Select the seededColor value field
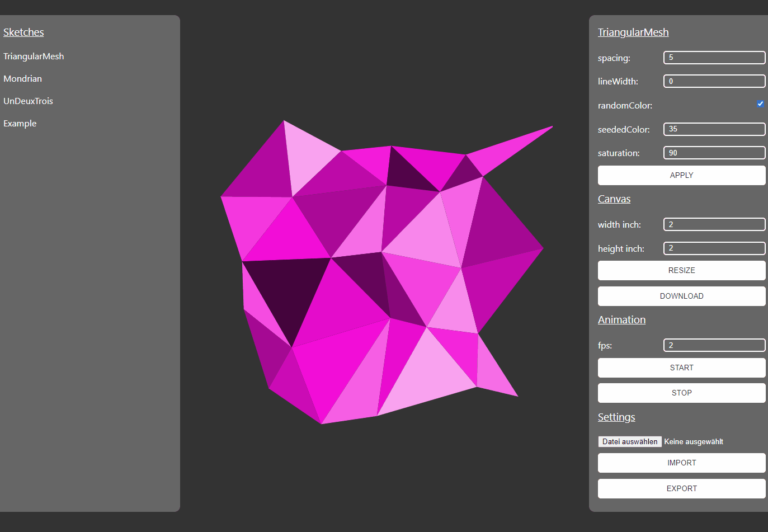The image size is (768, 532). click(714, 129)
